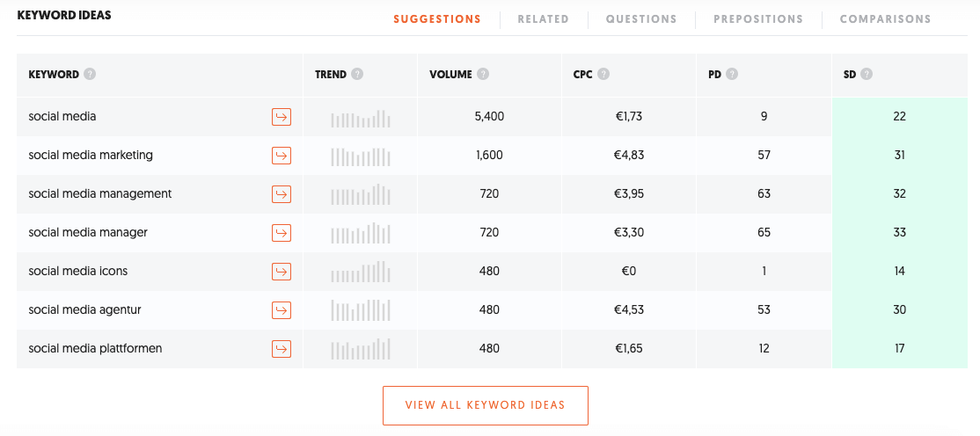Switch to the Questions tab
The width and height of the screenshot is (980, 436).
pyautogui.click(x=641, y=19)
